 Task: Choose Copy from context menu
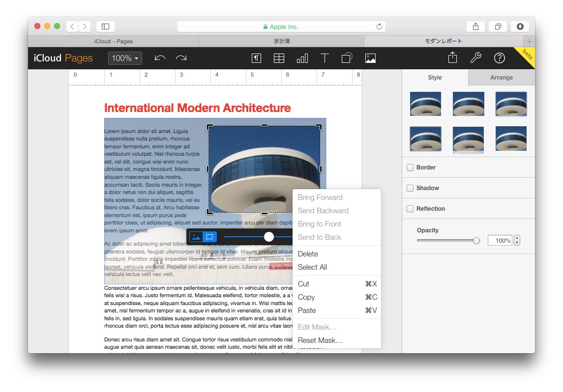pos(337,297)
